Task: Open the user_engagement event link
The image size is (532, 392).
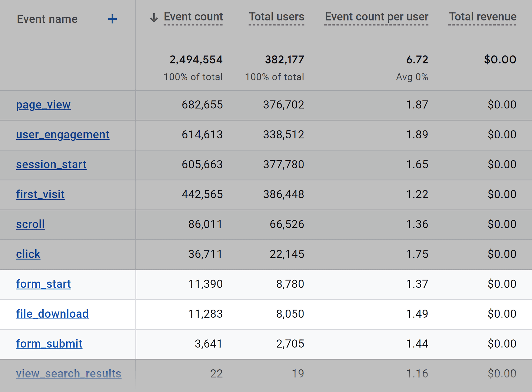Action: pyautogui.click(x=63, y=135)
